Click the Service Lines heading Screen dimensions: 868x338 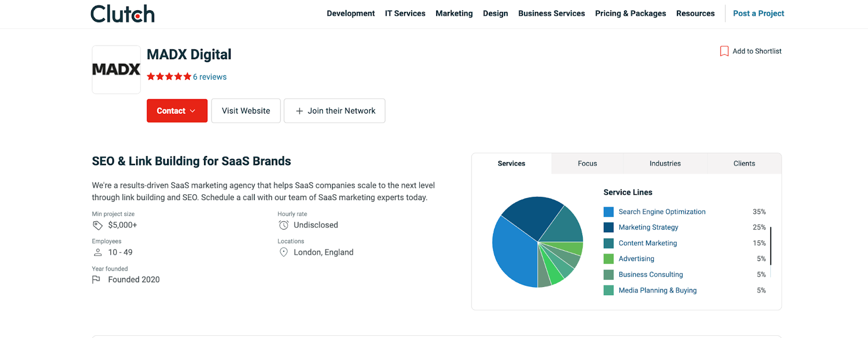click(x=628, y=192)
